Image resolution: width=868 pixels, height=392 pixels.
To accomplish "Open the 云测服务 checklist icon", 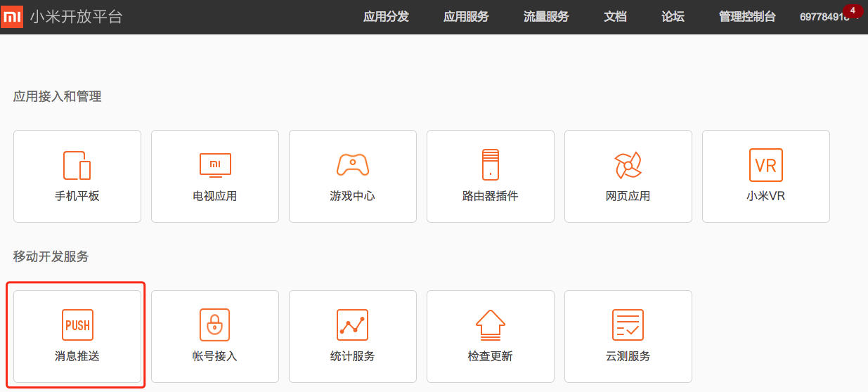I will (x=628, y=325).
